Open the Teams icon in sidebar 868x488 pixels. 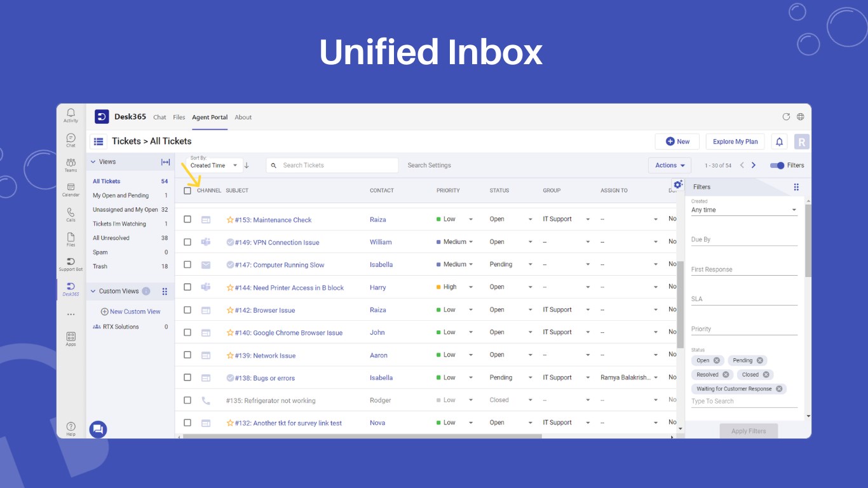(x=71, y=165)
